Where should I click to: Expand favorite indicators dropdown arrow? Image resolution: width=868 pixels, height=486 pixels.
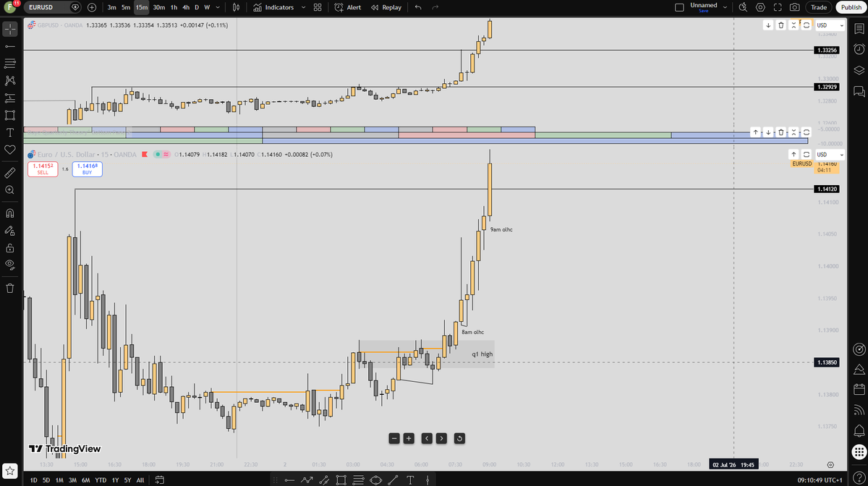point(302,7)
